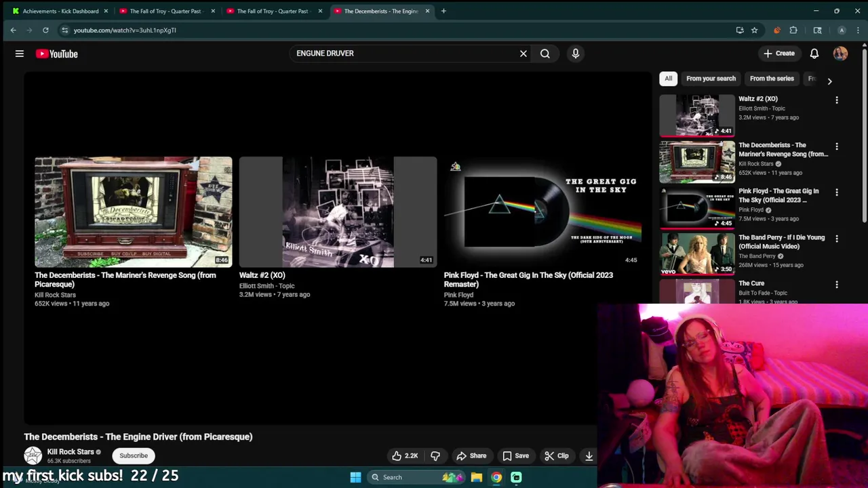
Task: Play Mariner's Revenge Song end-screen thumbnail
Action: tap(134, 212)
